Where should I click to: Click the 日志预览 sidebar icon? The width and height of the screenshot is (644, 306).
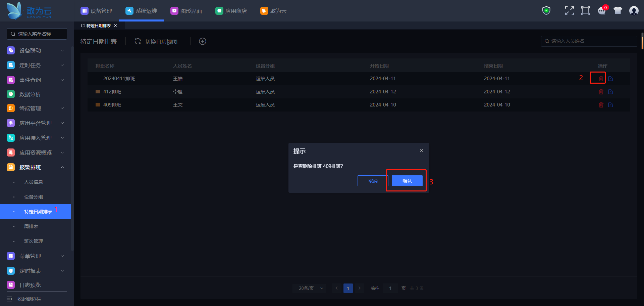click(11, 285)
